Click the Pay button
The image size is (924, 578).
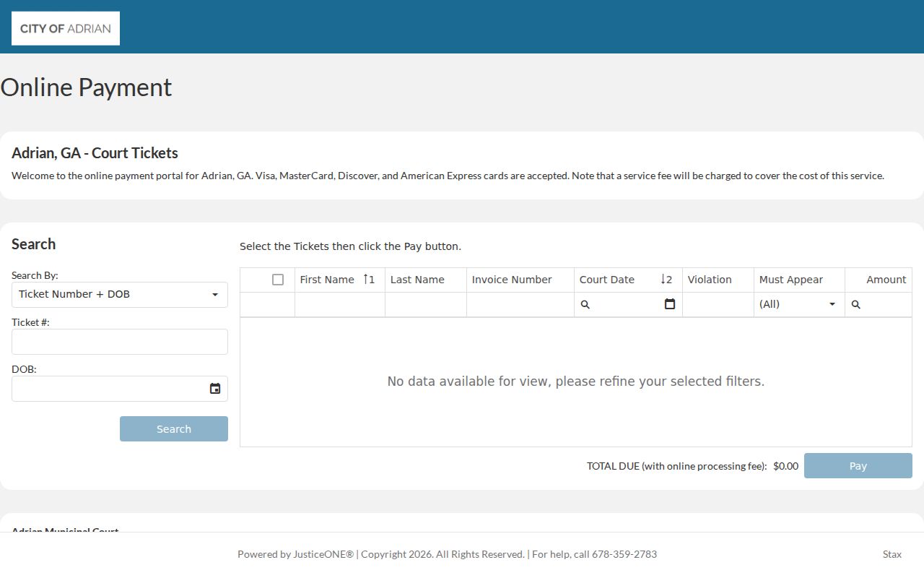tap(858, 466)
